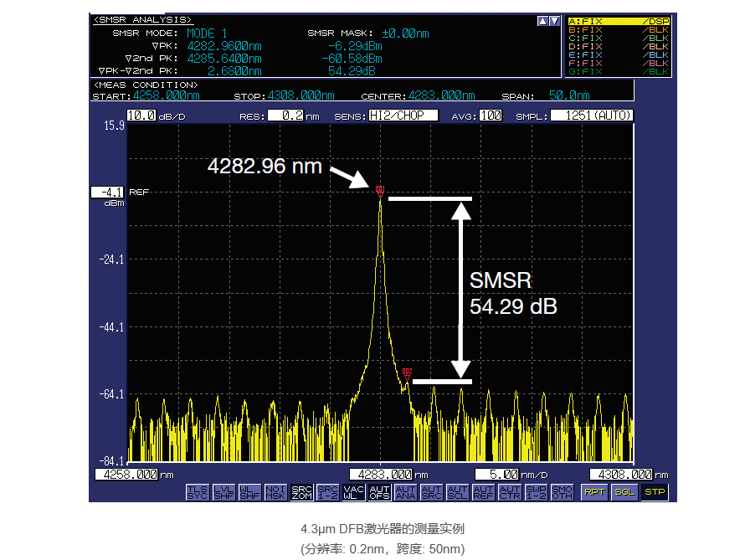Toggle the AUT OFS auto offset icon

coord(379,491)
